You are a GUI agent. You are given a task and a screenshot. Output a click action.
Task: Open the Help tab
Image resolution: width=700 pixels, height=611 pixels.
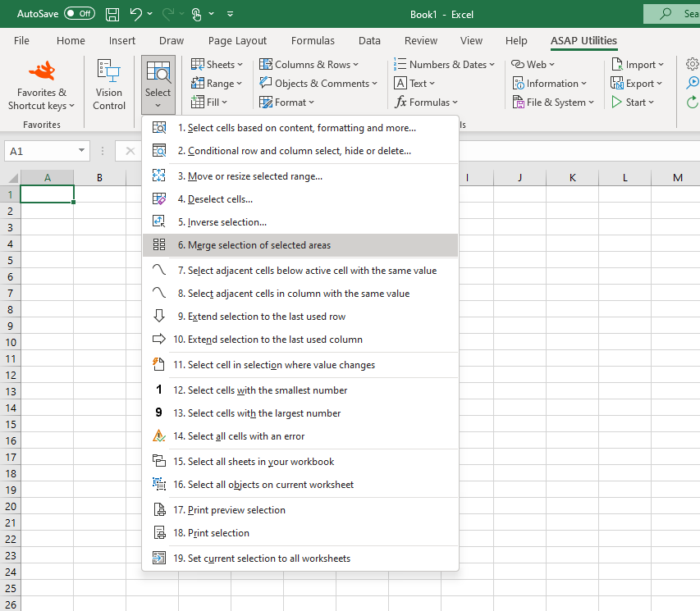[516, 41]
